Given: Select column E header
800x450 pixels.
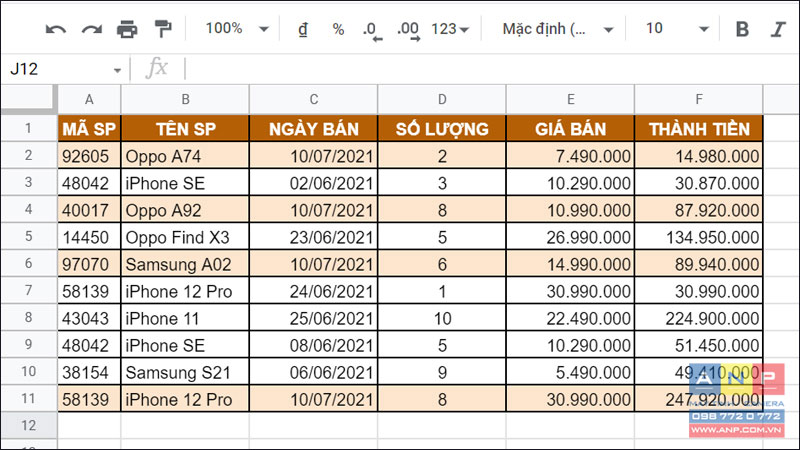Looking at the screenshot, I should click(x=570, y=99).
